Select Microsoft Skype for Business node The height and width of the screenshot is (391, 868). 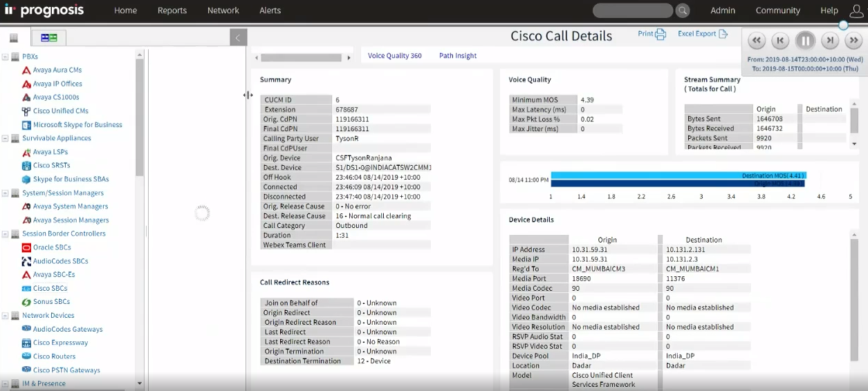click(77, 124)
